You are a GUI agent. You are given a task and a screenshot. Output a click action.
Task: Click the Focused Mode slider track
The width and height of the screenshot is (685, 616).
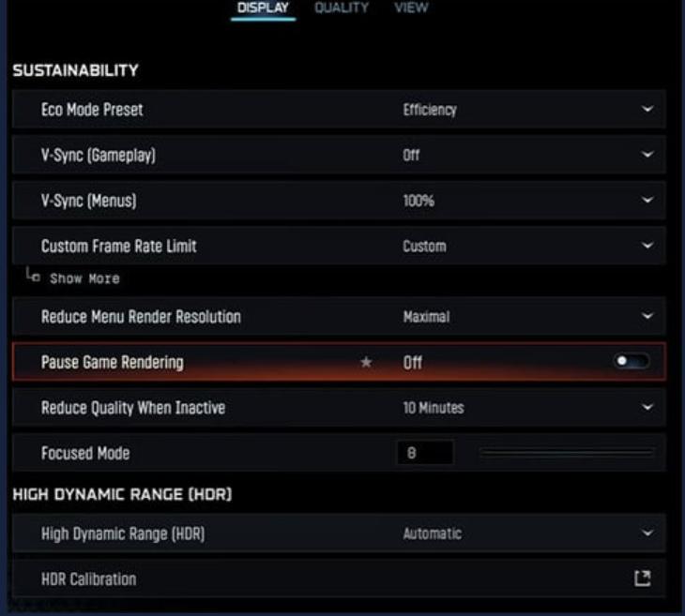[x=567, y=453]
